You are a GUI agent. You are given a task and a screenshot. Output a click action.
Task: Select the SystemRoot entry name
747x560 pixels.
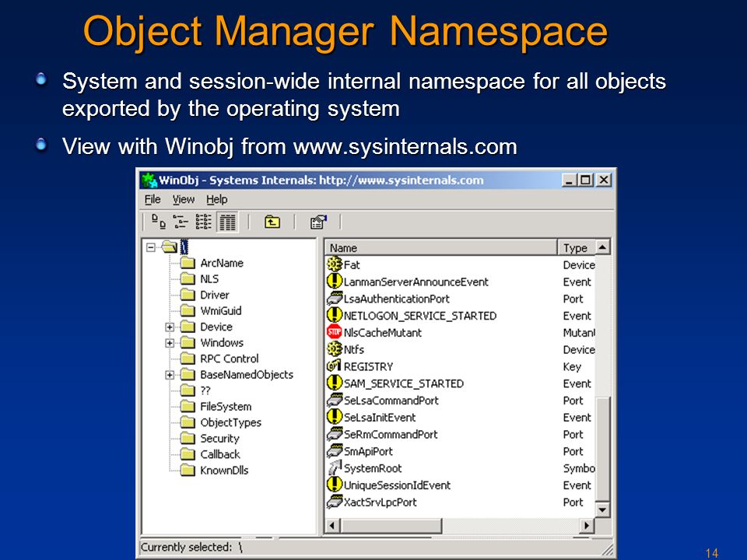point(373,468)
